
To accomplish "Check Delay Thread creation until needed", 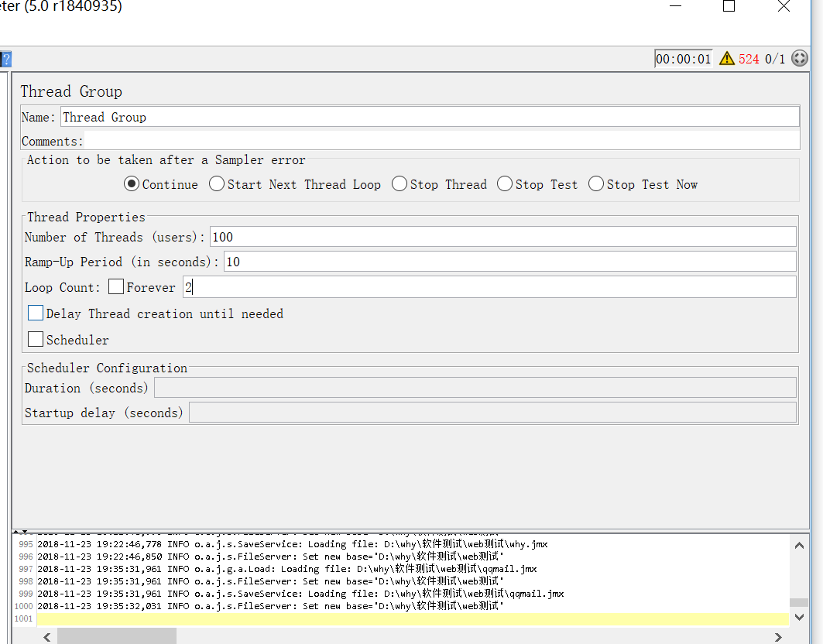I will (36, 313).
